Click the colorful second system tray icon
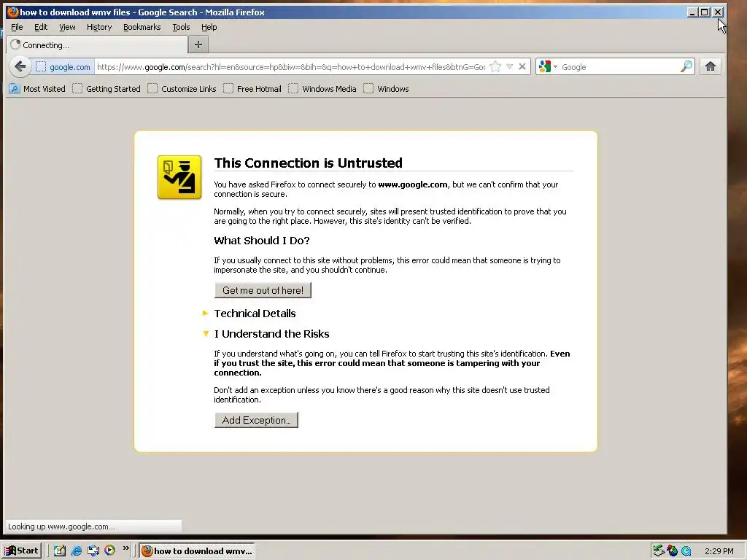This screenshot has height=560, width=747. click(x=672, y=551)
